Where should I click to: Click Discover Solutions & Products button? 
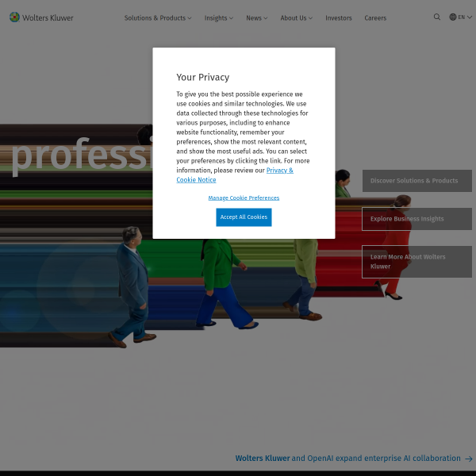coord(416,181)
